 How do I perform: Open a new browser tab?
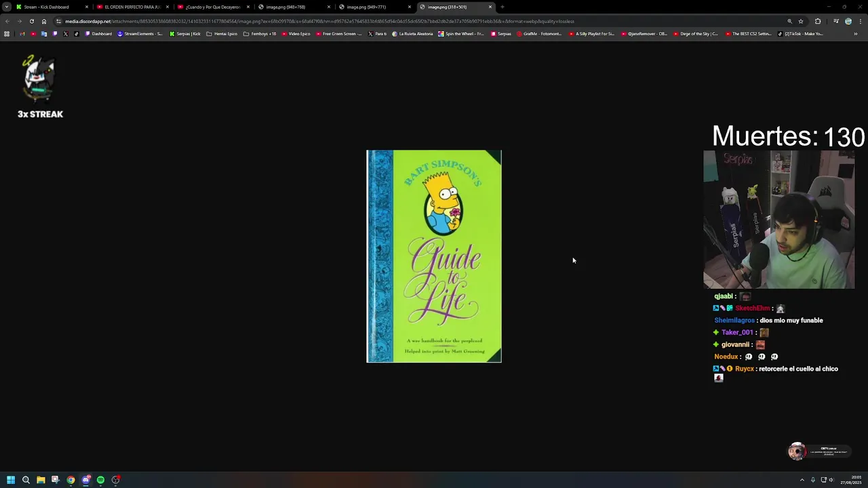(x=502, y=7)
